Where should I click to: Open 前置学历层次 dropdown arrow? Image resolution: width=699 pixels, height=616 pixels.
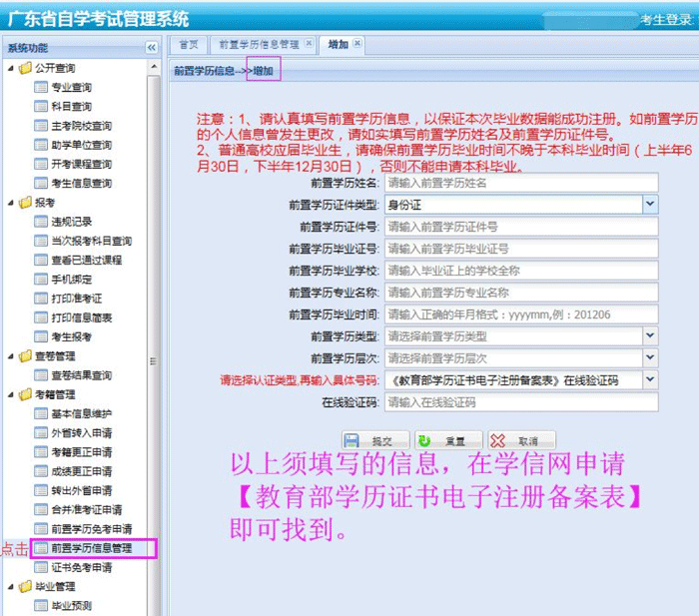point(649,357)
